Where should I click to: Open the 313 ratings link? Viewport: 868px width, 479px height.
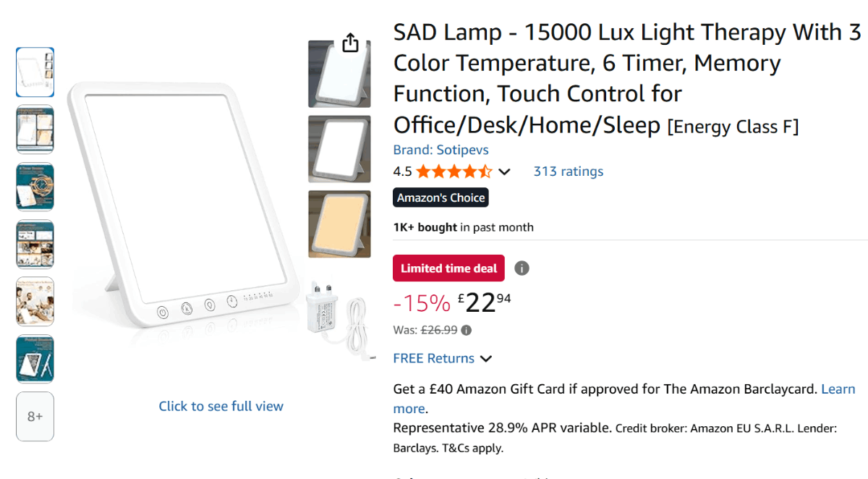(568, 171)
